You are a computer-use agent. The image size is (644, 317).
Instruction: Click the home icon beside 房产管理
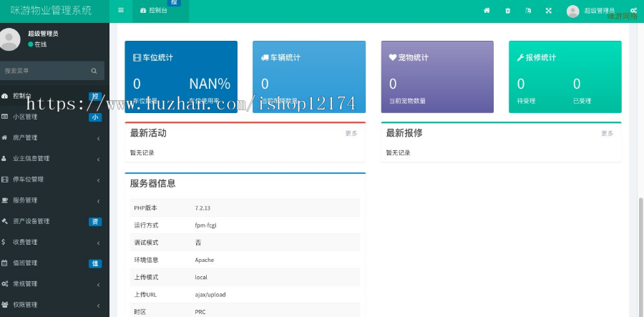[4, 137]
